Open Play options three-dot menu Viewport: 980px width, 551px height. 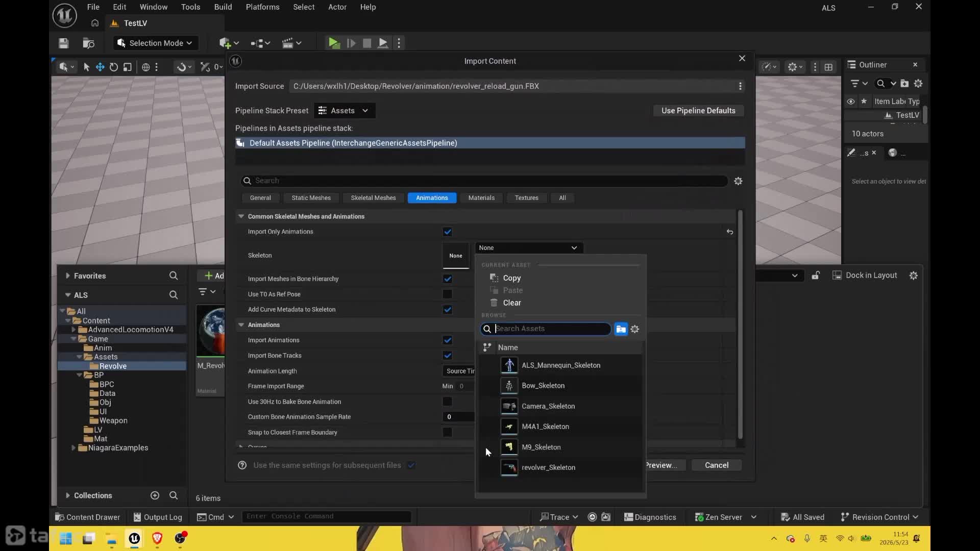pyautogui.click(x=399, y=43)
